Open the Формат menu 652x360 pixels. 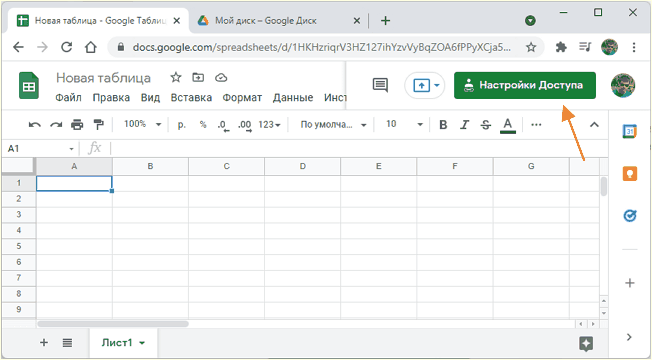click(242, 98)
